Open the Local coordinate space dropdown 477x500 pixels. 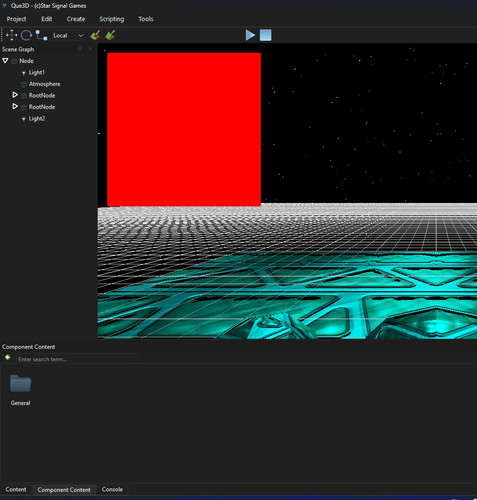coord(68,35)
